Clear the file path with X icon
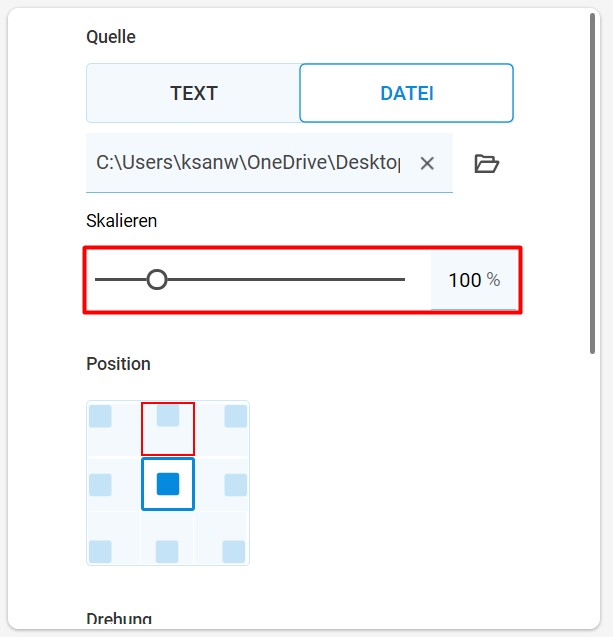Image resolution: width=613 pixels, height=637 pixels. [x=427, y=164]
